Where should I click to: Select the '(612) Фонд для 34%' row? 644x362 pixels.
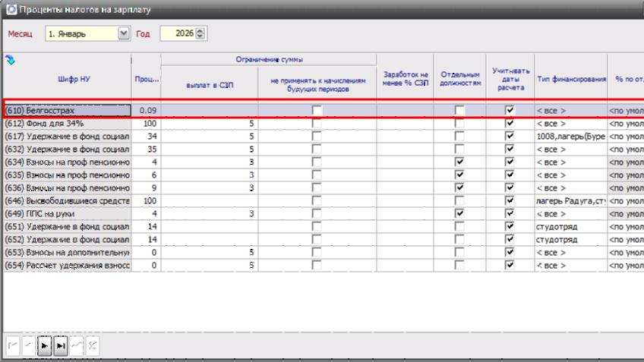click(67, 123)
